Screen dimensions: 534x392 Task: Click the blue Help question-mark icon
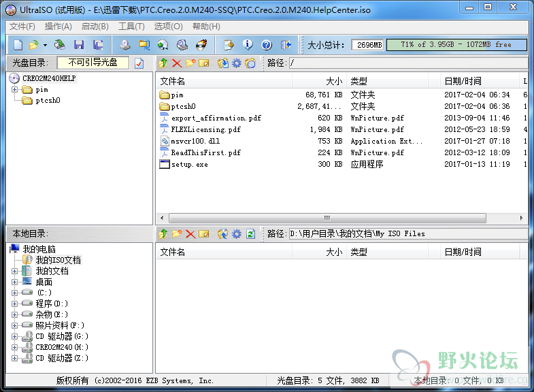pyautogui.click(x=267, y=45)
